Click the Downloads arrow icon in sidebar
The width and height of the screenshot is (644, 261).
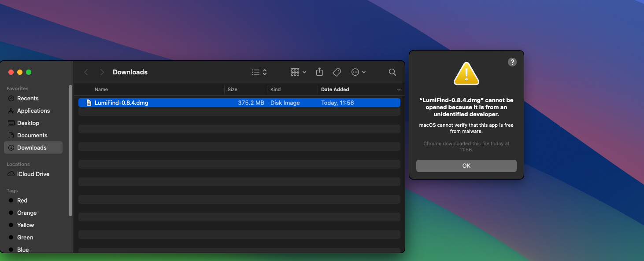(x=11, y=147)
